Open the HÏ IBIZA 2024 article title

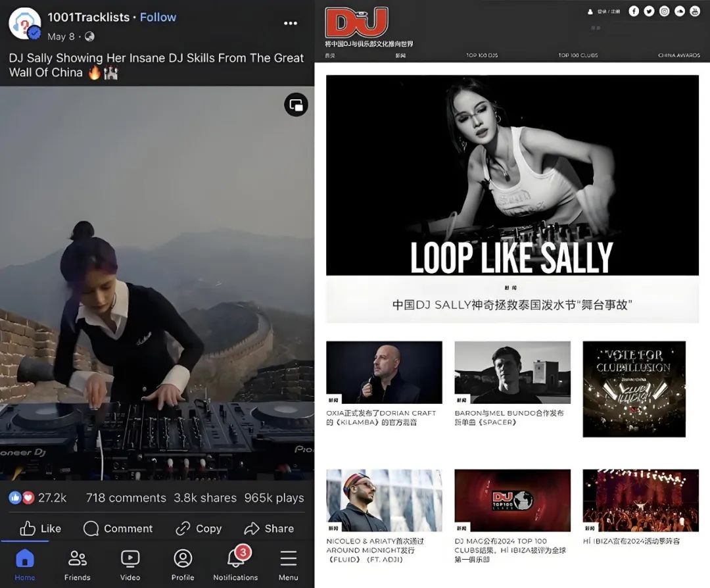click(x=631, y=541)
